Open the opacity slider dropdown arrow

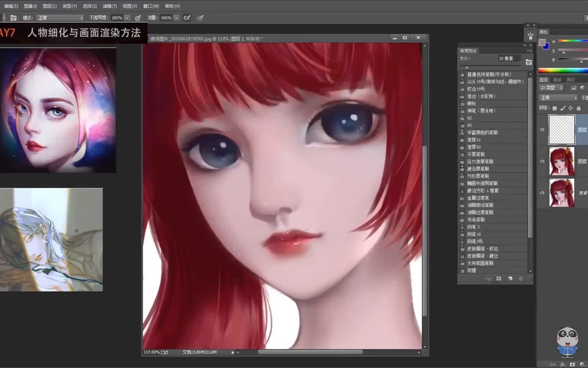point(127,18)
